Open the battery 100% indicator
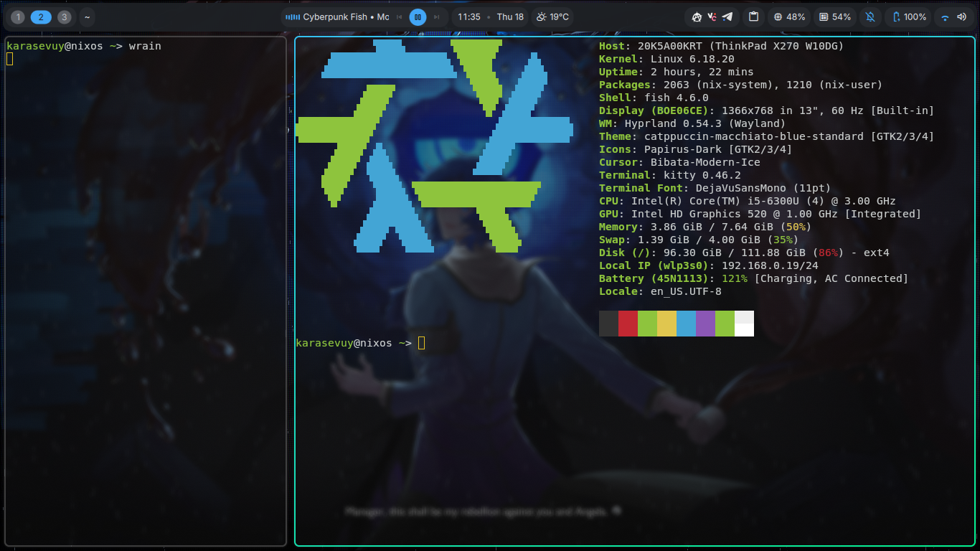Screen dimensions: 980x551 [909, 17]
